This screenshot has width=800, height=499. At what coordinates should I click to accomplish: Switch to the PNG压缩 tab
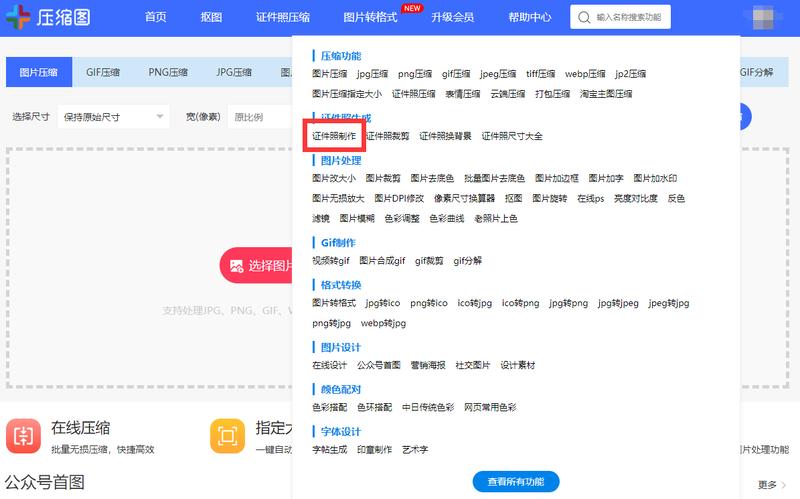click(168, 72)
